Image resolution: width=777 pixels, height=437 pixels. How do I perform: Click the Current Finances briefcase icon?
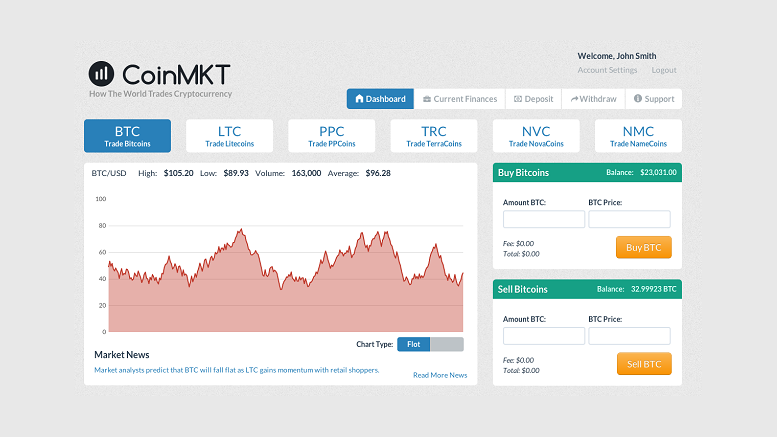[x=427, y=99]
